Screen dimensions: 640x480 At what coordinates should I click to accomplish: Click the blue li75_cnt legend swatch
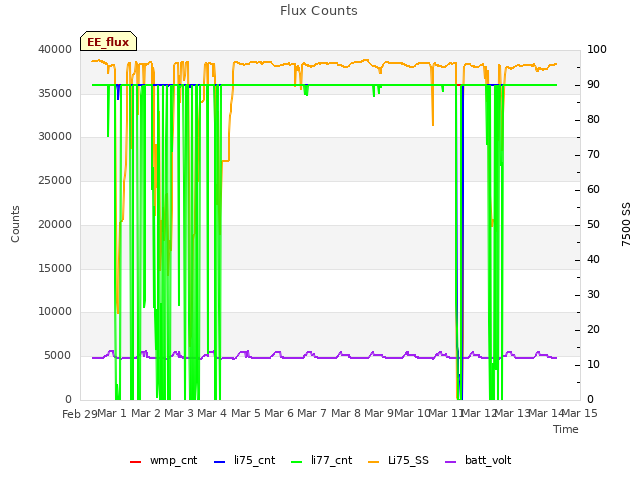(220, 462)
